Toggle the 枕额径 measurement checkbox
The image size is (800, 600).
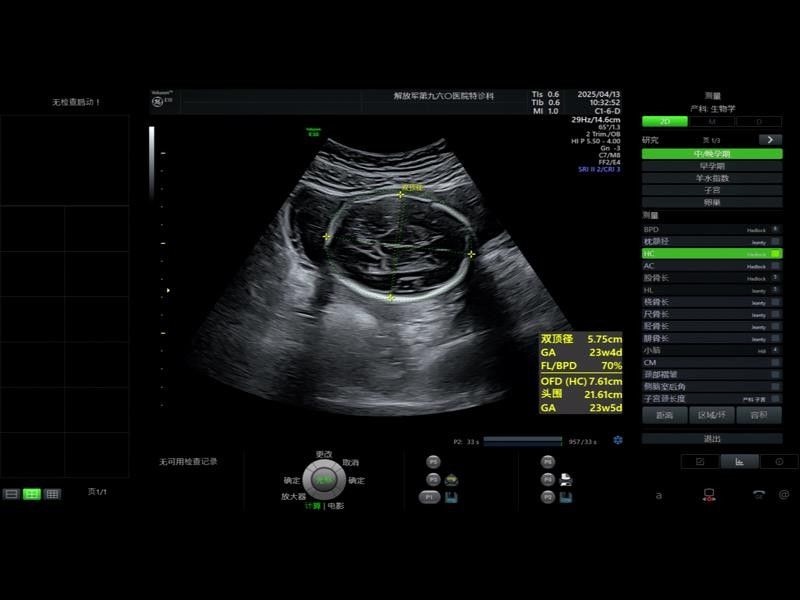(776, 241)
